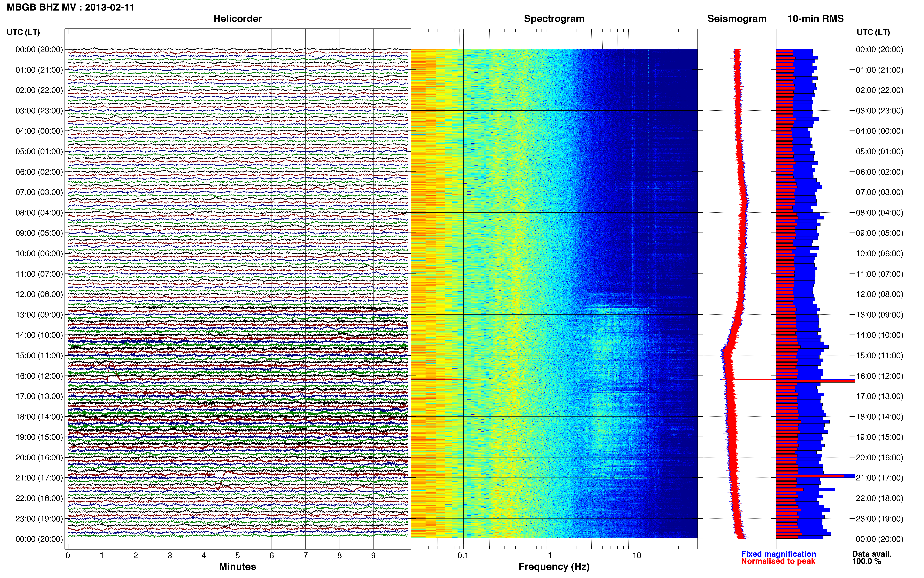Click left time label '07:00 (03:00)'

point(39,192)
